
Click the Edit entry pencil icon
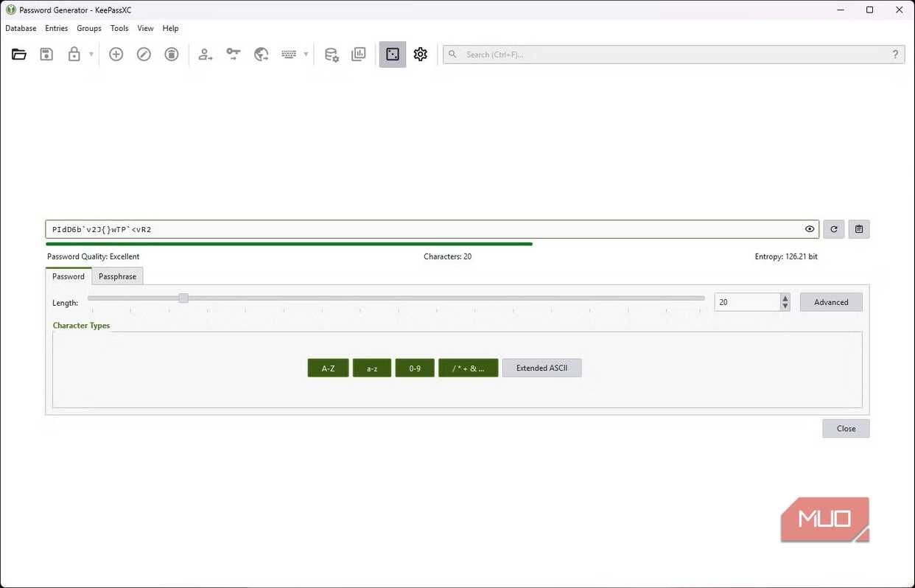pyautogui.click(x=144, y=55)
